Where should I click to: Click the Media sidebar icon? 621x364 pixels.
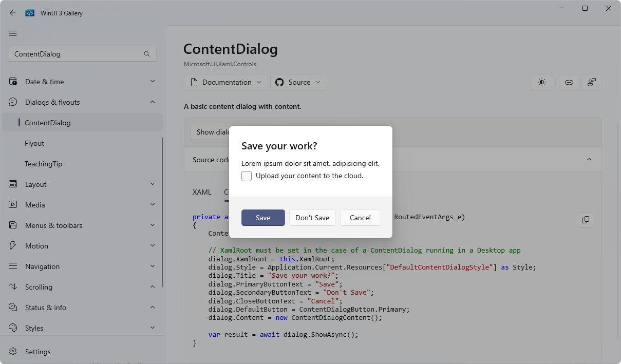coord(13,204)
